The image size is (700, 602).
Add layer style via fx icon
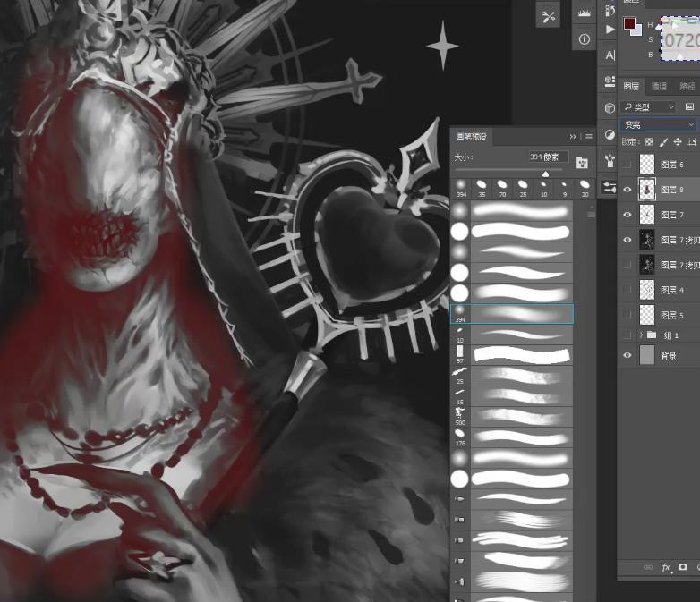point(666,567)
